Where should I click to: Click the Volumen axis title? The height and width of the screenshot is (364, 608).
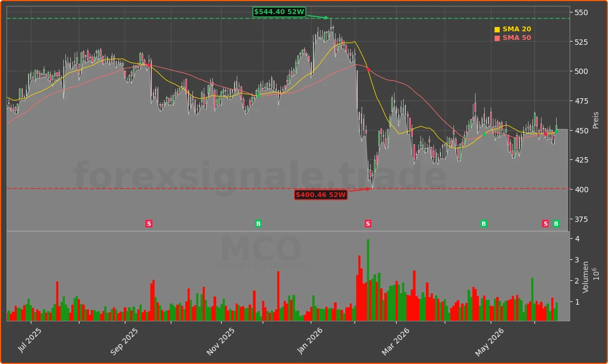(585, 277)
